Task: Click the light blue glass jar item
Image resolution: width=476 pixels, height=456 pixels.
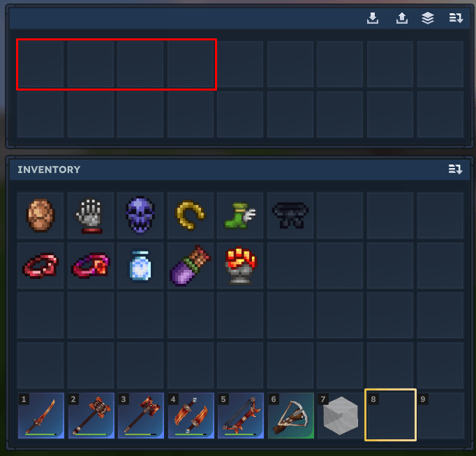Action: tap(140, 265)
